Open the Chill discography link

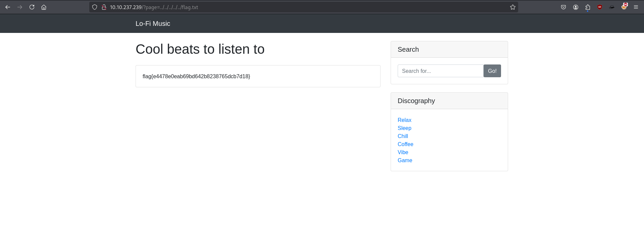[x=403, y=136]
